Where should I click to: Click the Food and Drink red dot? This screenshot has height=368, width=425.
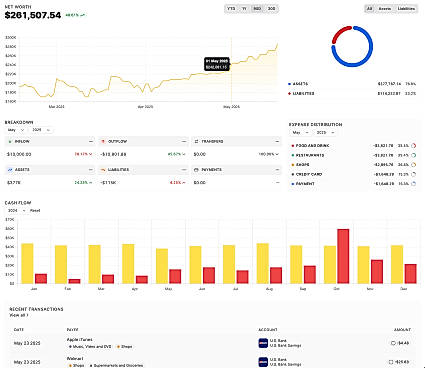(x=293, y=146)
